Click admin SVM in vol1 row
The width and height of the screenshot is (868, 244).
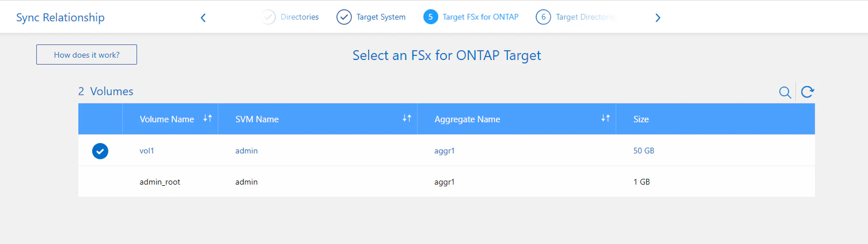click(x=247, y=151)
